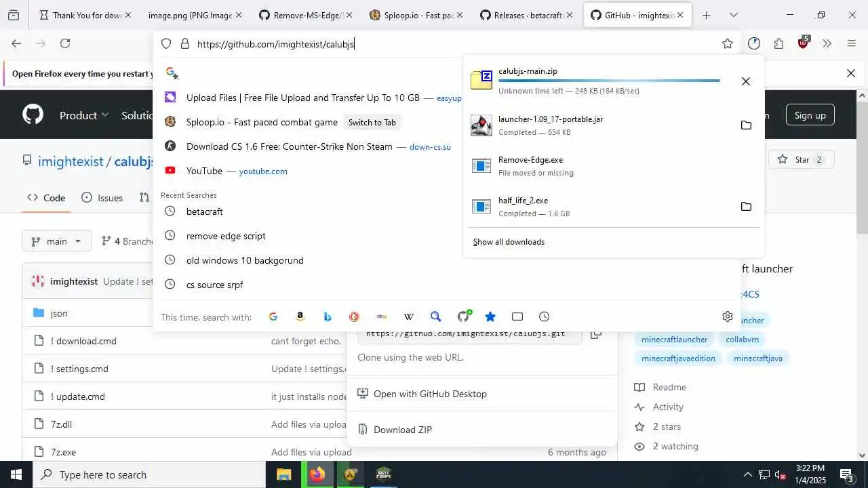Image resolution: width=868 pixels, height=488 pixels.
Task: Search with DuckDuckGo icon this time
Action: (x=354, y=317)
